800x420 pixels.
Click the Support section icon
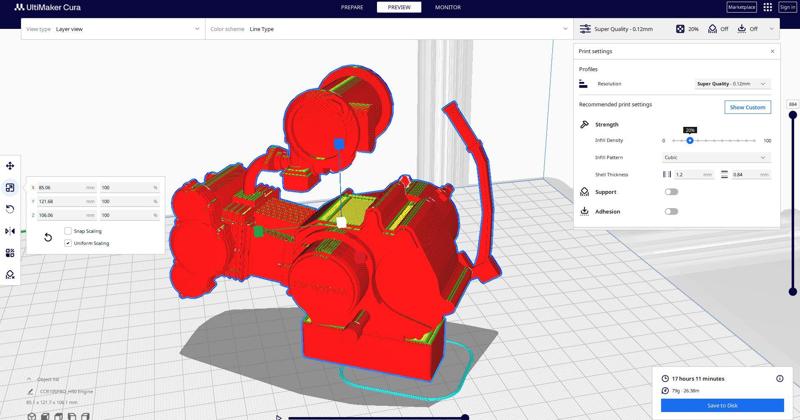pyautogui.click(x=584, y=192)
